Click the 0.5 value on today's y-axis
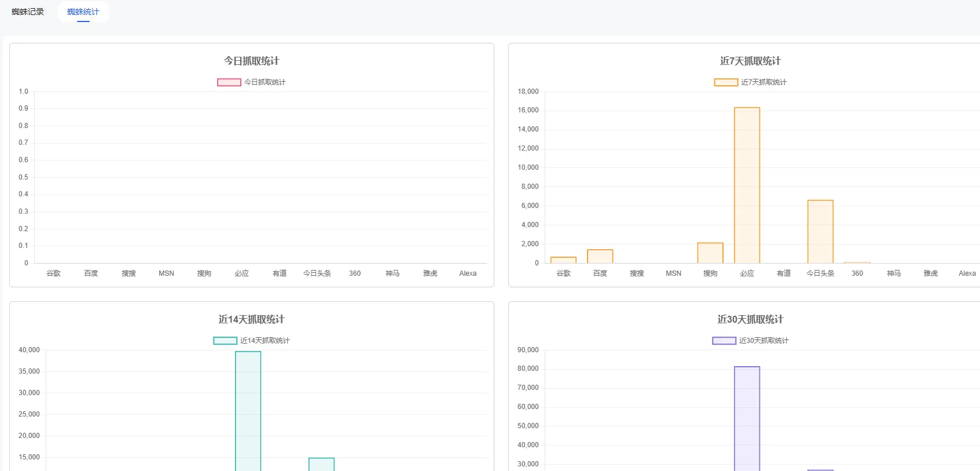The image size is (980, 471). point(23,177)
